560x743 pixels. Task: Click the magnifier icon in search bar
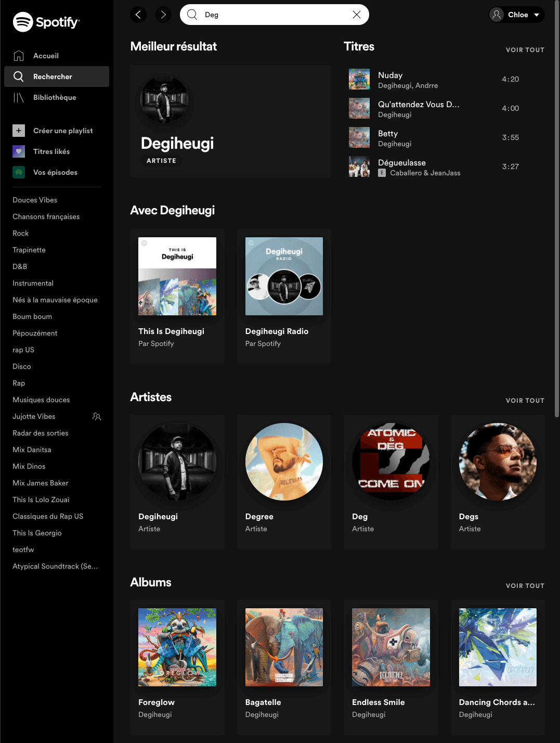(x=192, y=15)
